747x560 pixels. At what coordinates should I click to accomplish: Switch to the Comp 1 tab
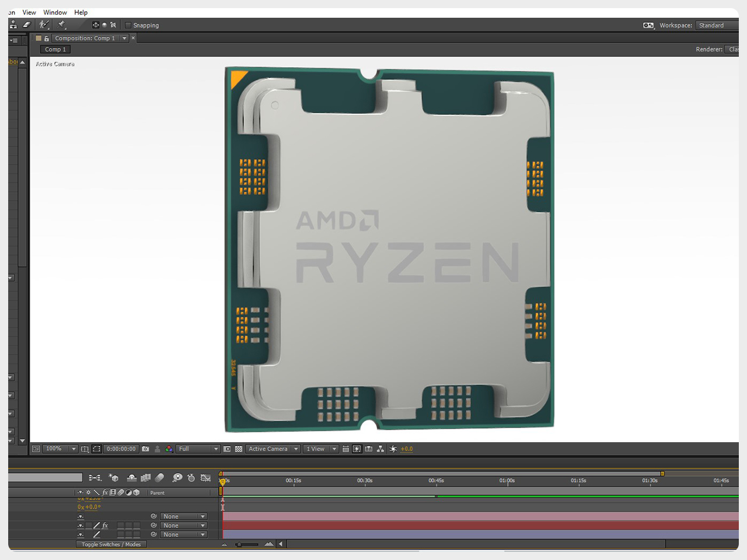click(x=55, y=50)
